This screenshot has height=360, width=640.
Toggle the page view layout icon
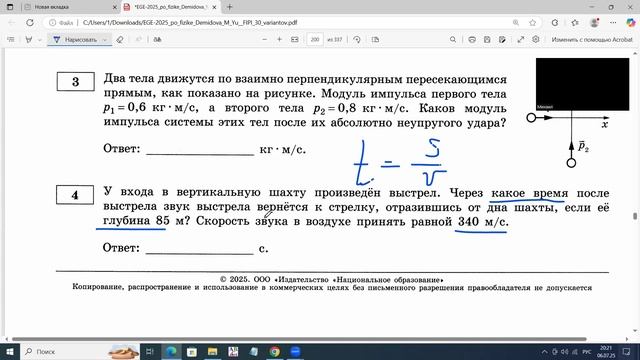376,40
